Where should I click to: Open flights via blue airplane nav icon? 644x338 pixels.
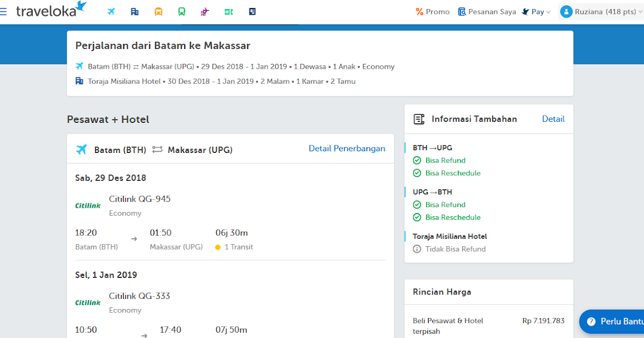[111, 11]
